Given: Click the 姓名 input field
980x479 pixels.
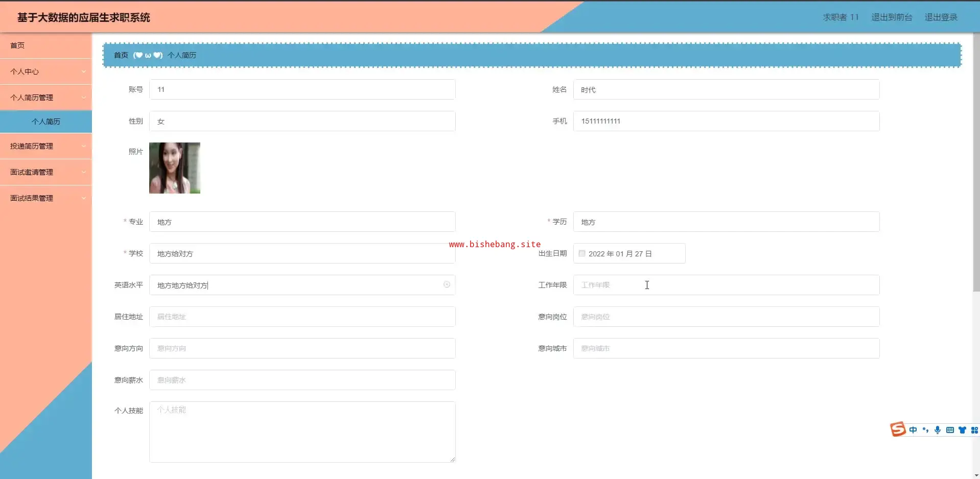Looking at the screenshot, I should click(x=726, y=89).
